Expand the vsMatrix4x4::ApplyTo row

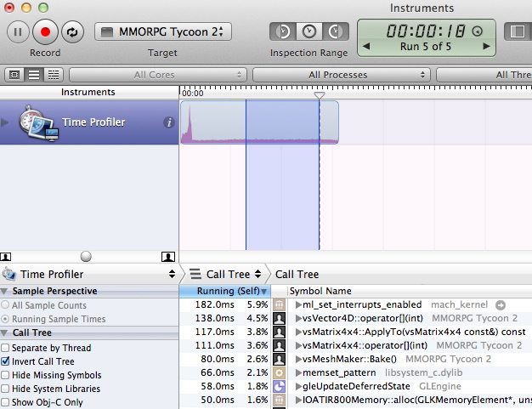(298, 332)
